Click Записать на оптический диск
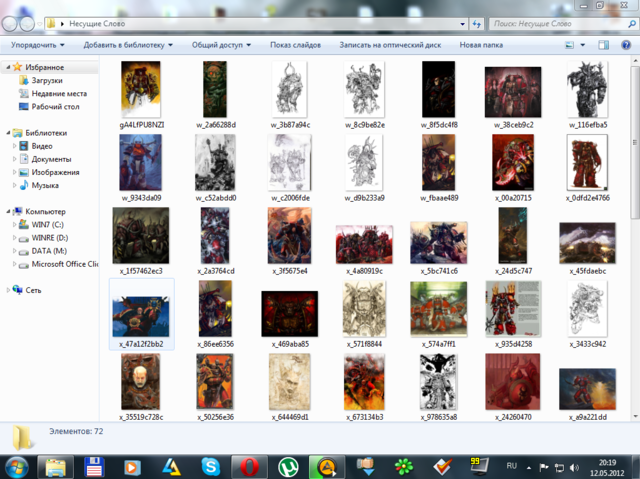The width and height of the screenshot is (640, 479). (x=390, y=45)
